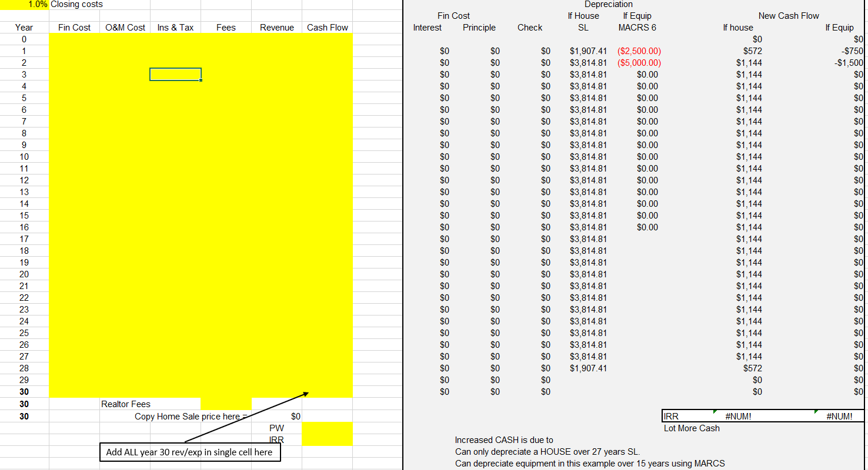Click the IRR label in the boxed row

(x=671, y=416)
